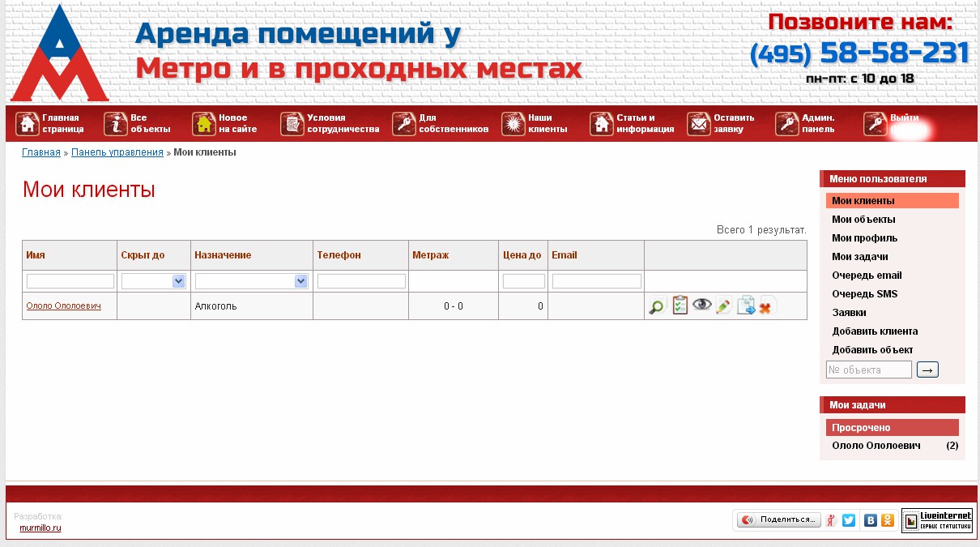The image size is (980, 547).
Task: Open the Назначение filter dropdown
Action: [x=252, y=281]
